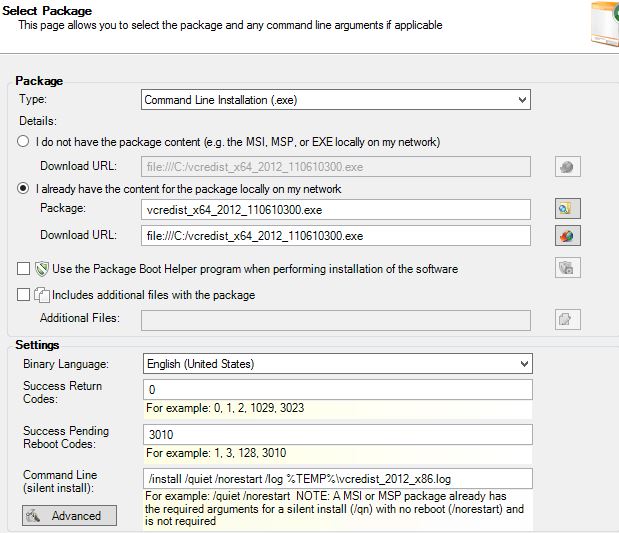Click the Success Pending Reboot Codes field
Viewport: 619px width, 533px height.
(338, 434)
